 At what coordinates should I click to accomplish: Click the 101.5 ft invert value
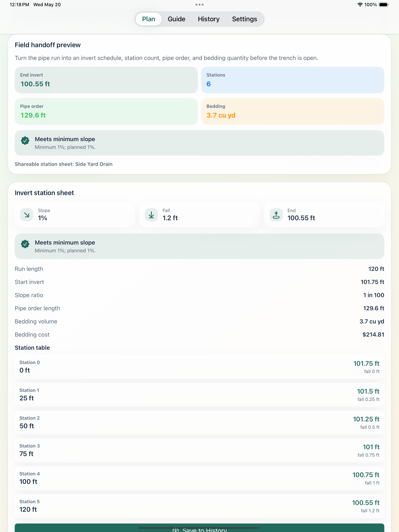click(x=368, y=391)
